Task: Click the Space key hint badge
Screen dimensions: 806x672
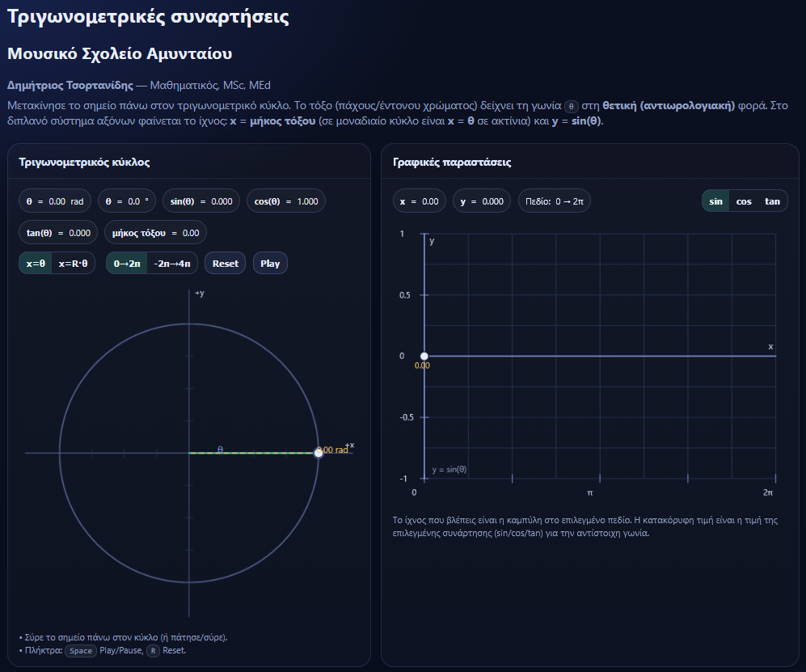Action: coord(81,651)
